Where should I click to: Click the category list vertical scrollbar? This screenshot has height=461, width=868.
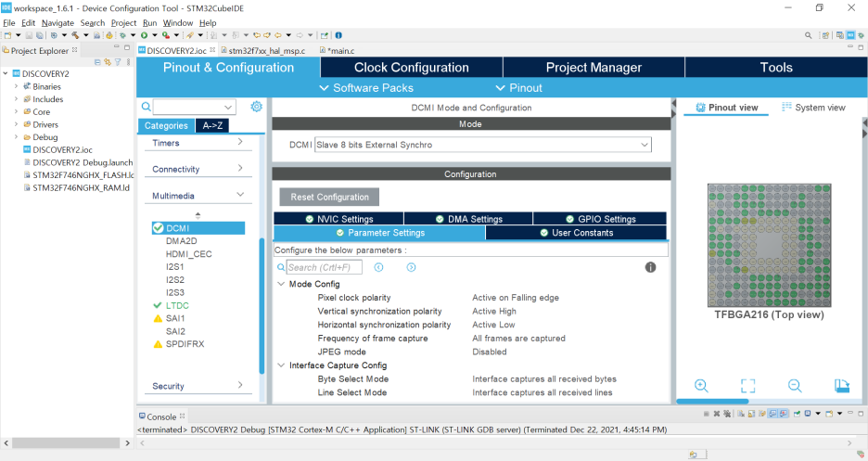[x=262, y=305]
